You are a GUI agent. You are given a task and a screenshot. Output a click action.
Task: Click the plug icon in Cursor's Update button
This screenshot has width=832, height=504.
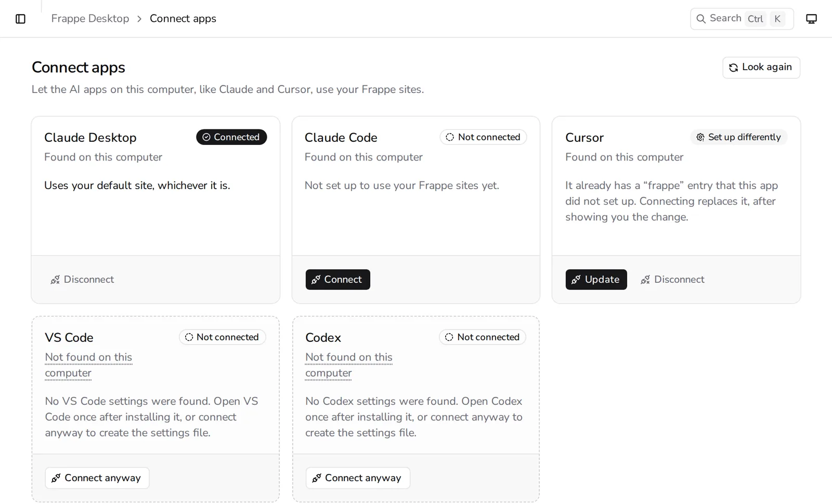coord(576,280)
